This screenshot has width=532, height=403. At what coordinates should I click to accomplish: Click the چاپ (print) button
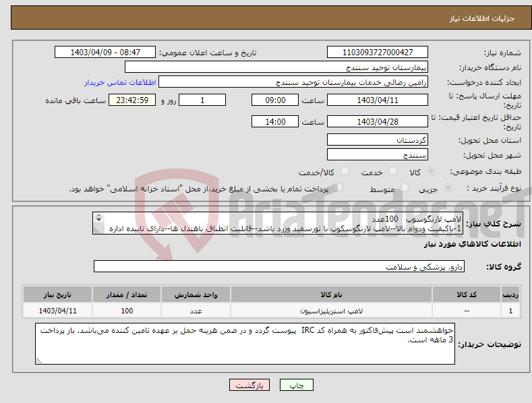click(296, 385)
